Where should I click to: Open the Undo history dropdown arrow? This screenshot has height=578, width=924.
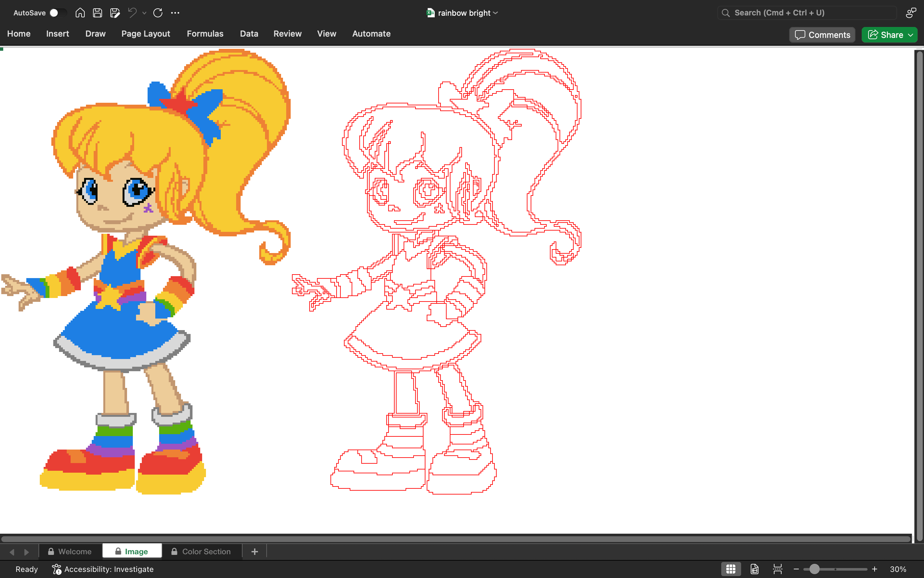coord(144,13)
